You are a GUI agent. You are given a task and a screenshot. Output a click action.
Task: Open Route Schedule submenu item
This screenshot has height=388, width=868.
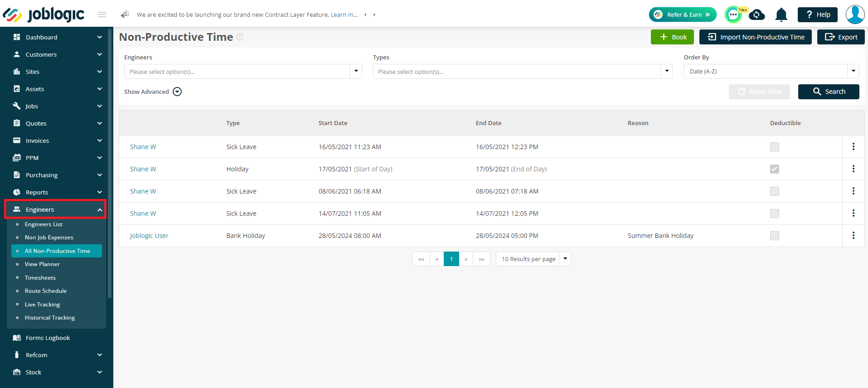coord(46,291)
